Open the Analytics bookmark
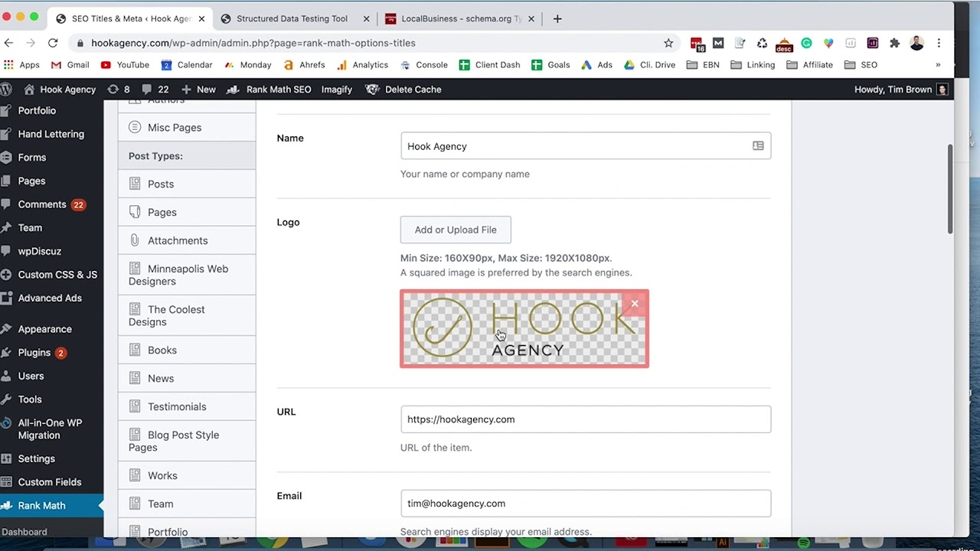The width and height of the screenshot is (980, 551). click(362, 65)
